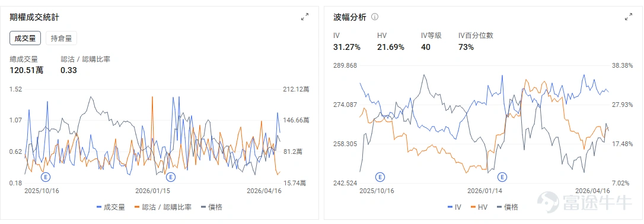Toggle the 認沽 / 認購比率 legend series
Image resolution: width=644 pixels, height=224 pixels.
tap(162, 207)
